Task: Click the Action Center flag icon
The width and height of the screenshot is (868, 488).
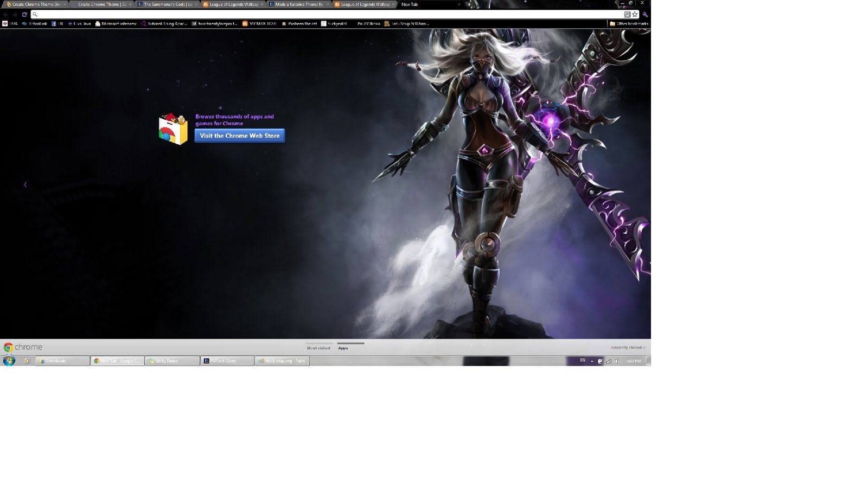Action: 600,361
